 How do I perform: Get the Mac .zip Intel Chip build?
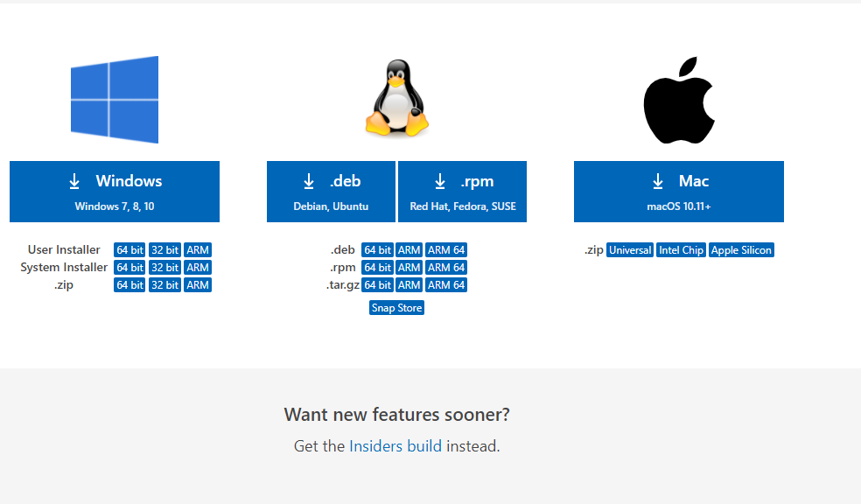coord(681,249)
